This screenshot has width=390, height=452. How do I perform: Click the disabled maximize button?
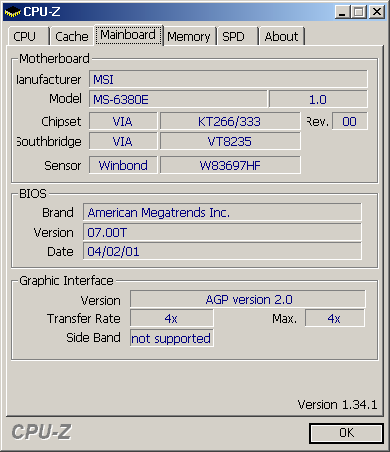click(359, 12)
